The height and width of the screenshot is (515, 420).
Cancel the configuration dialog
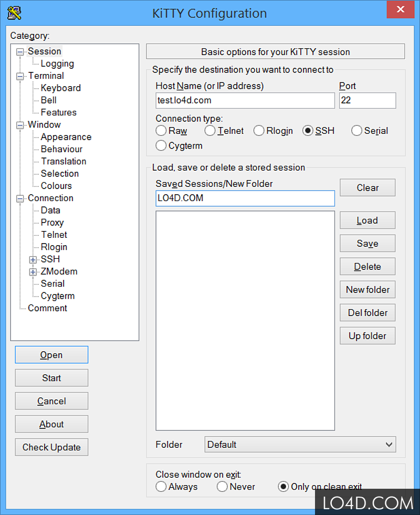coord(51,401)
